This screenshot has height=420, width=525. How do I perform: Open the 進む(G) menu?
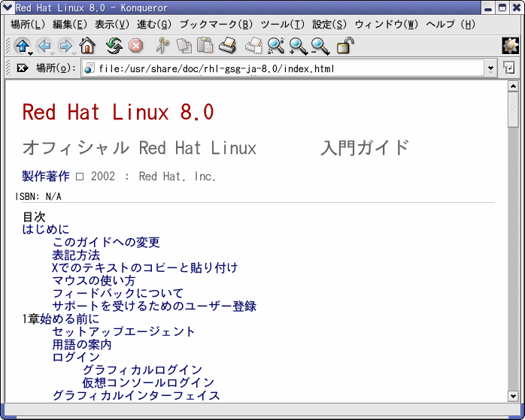(x=154, y=24)
